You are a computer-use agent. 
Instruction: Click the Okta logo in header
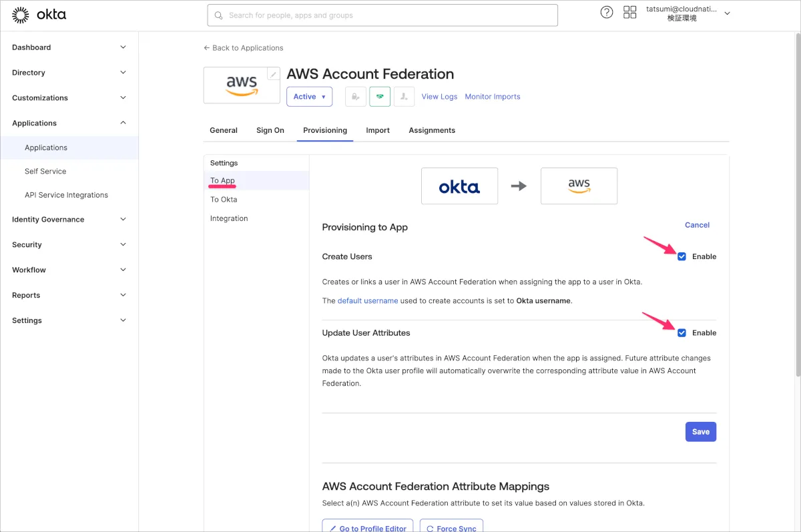tap(39, 15)
